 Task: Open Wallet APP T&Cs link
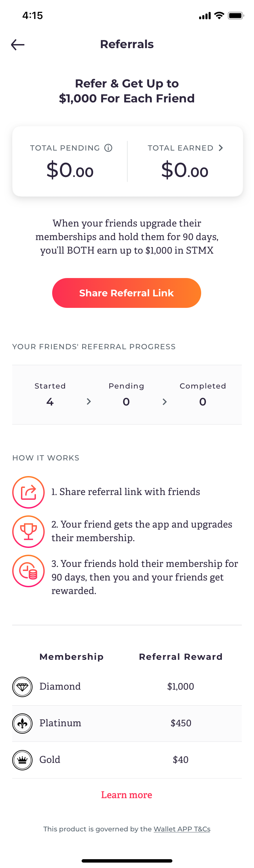(182, 829)
